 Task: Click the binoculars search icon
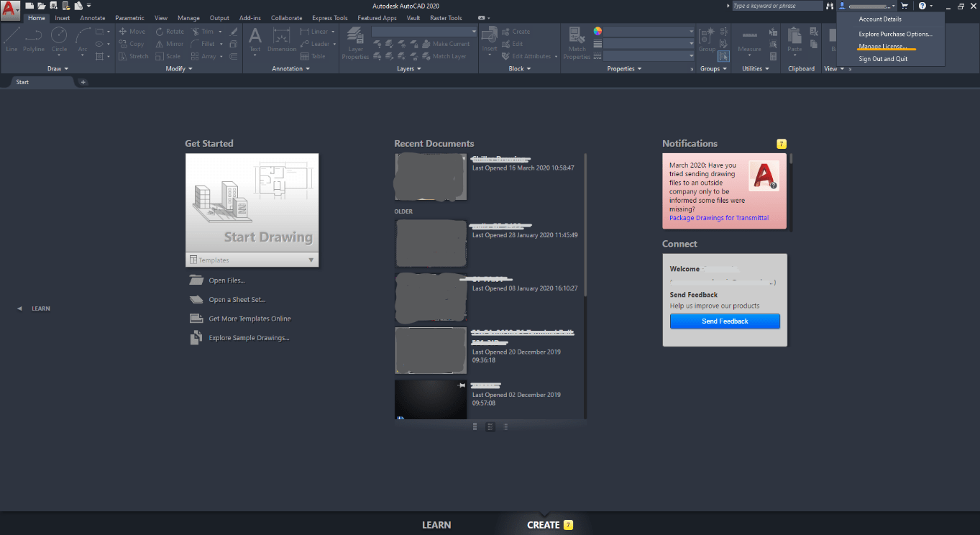tap(830, 6)
